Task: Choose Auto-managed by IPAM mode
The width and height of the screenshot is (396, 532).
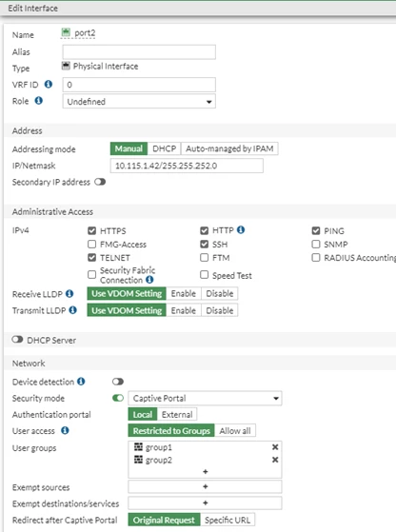Action: (x=229, y=148)
